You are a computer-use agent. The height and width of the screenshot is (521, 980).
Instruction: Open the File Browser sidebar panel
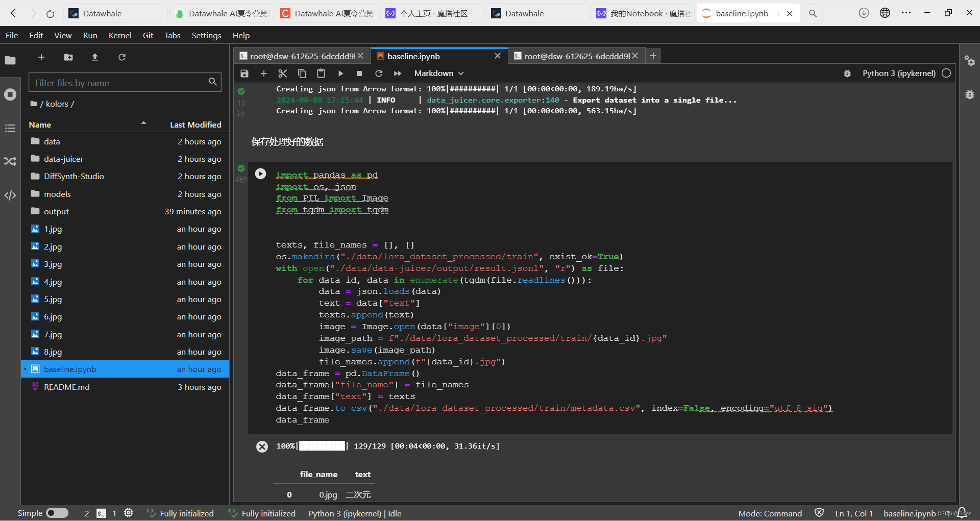click(10, 60)
